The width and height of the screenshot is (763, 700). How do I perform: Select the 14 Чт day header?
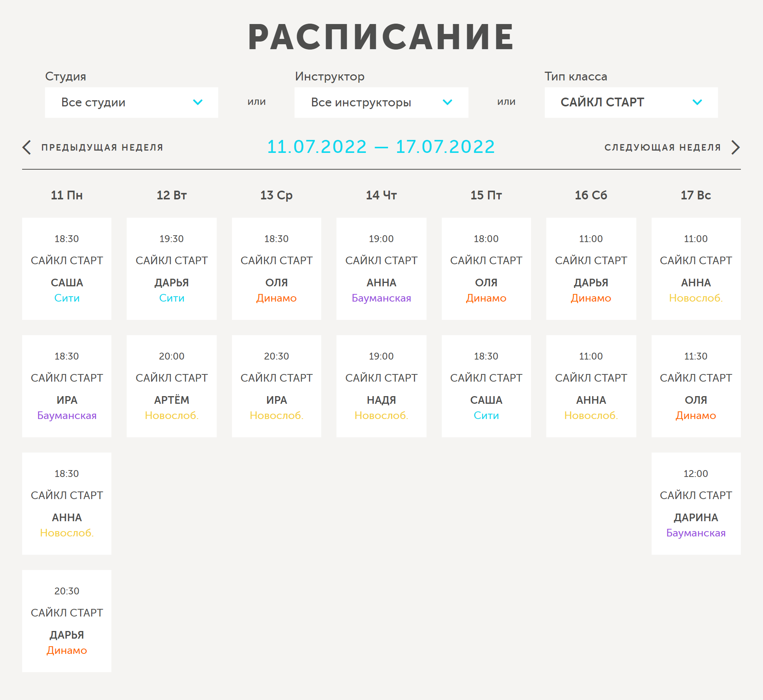pyautogui.click(x=381, y=195)
